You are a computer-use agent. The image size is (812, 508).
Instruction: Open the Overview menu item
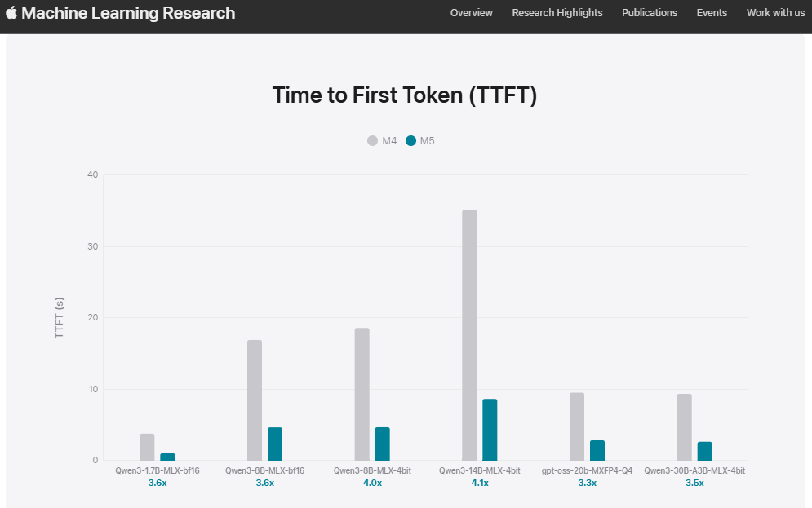point(472,13)
